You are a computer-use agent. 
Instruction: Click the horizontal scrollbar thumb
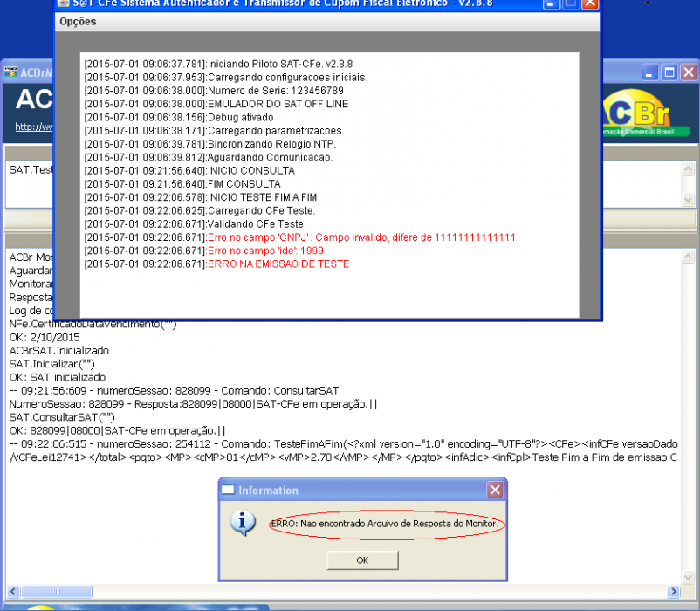click(57, 592)
